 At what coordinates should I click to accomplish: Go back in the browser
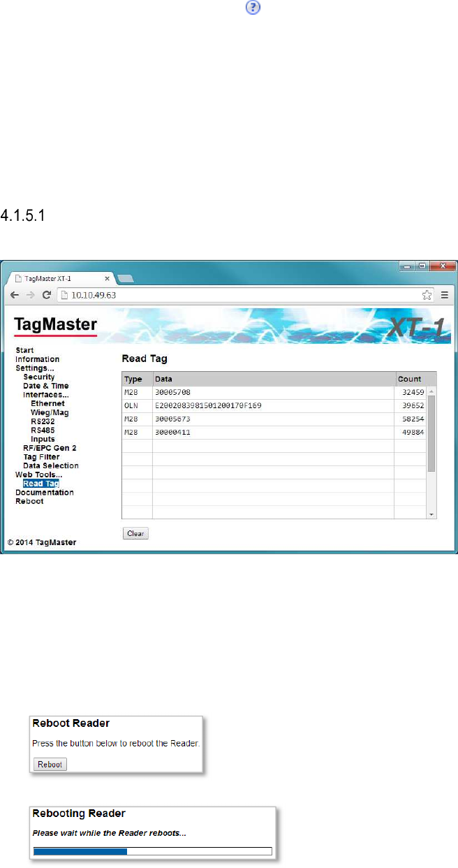[15, 295]
